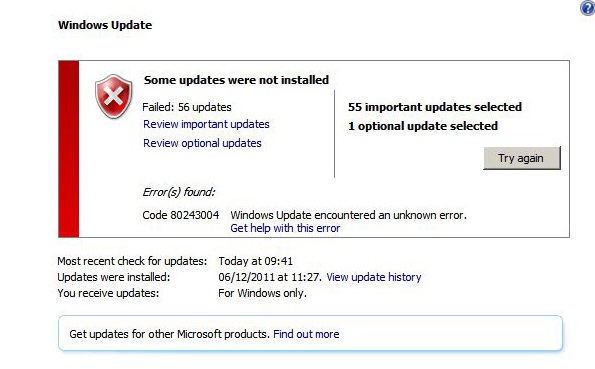595x369 pixels.
Task: Click the Get updates for other Microsoft products text
Action: tap(170, 334)
